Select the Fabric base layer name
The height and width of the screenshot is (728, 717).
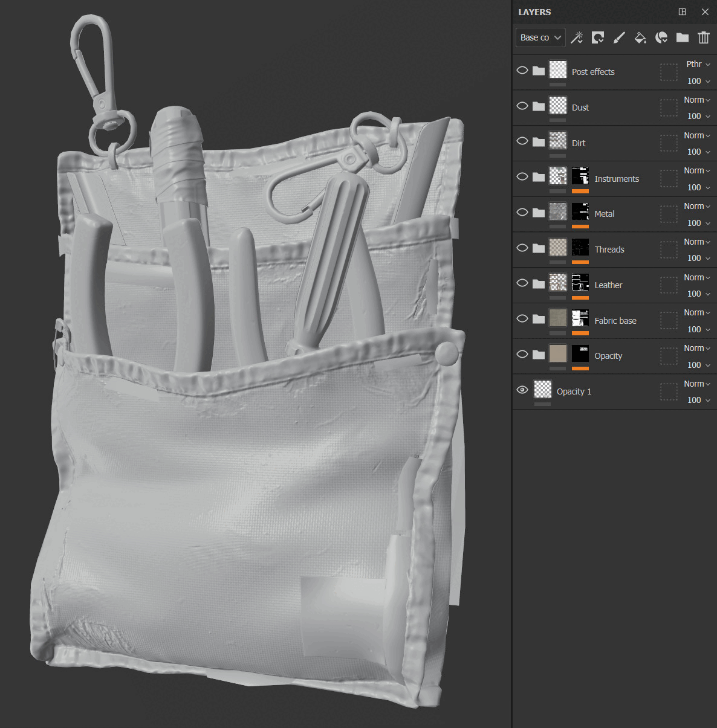pyautogui.click(x=615, y=321)
